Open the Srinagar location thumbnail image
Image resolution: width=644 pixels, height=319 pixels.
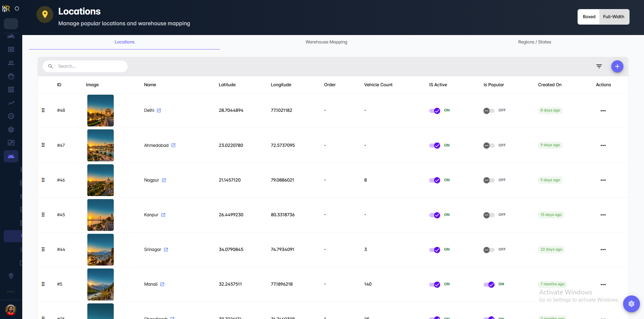tap(100, 250)
